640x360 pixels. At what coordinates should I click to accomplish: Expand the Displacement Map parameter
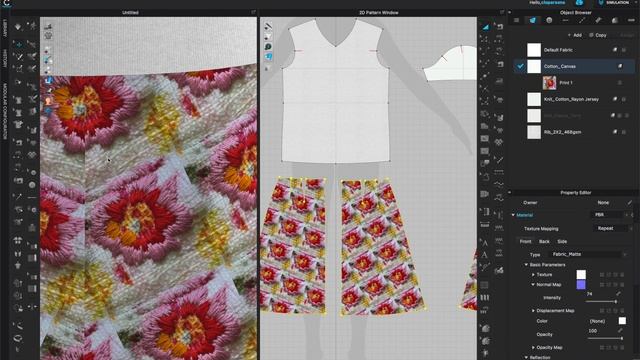coord(533,311)
